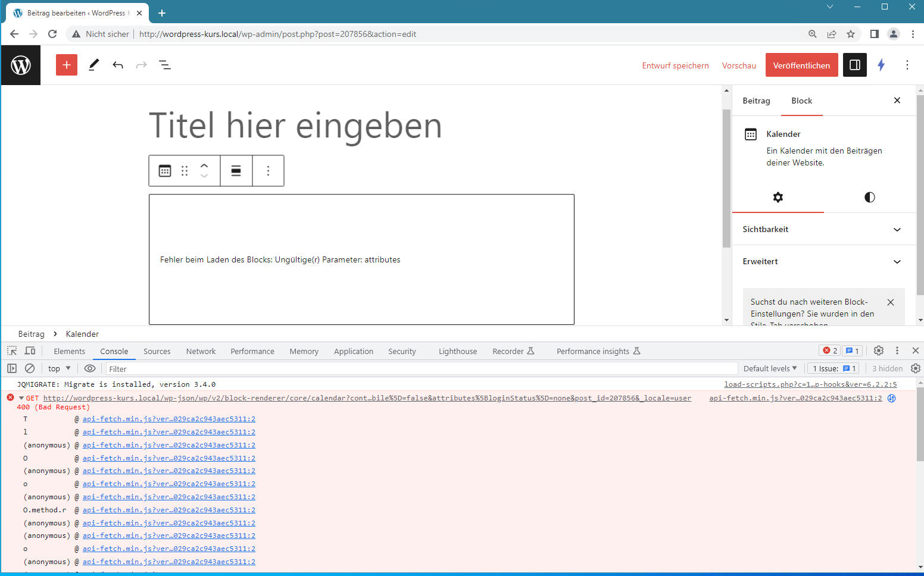The image size is (924, 576).
Task: Select the pencil Tools icon
Action: tap(93, 65)
